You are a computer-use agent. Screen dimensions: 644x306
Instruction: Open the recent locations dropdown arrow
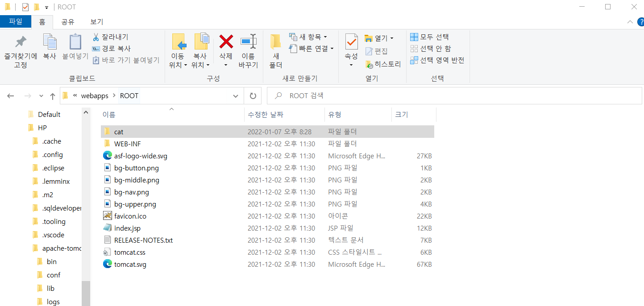point(41,96)
